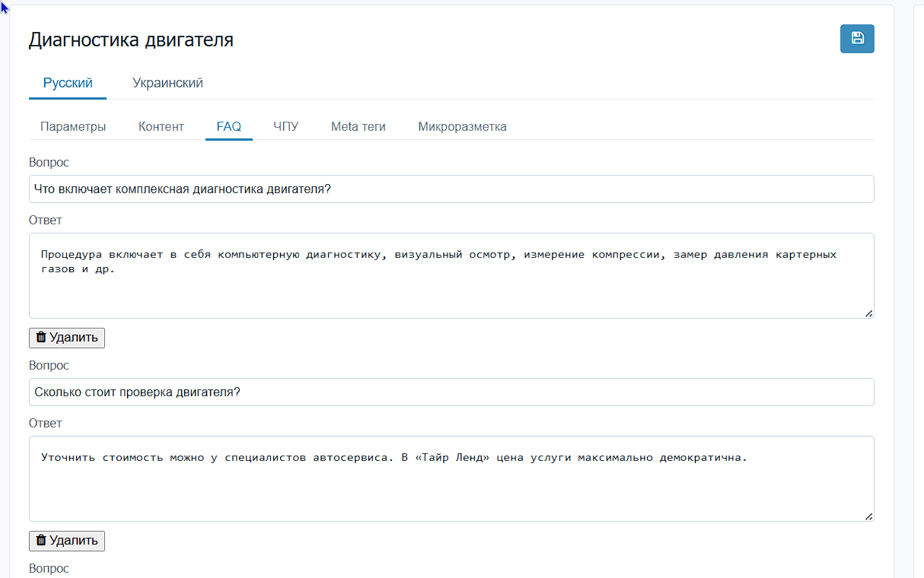Select the FAQ tab
Screen dimensions: 924x578
coord(229,126)
